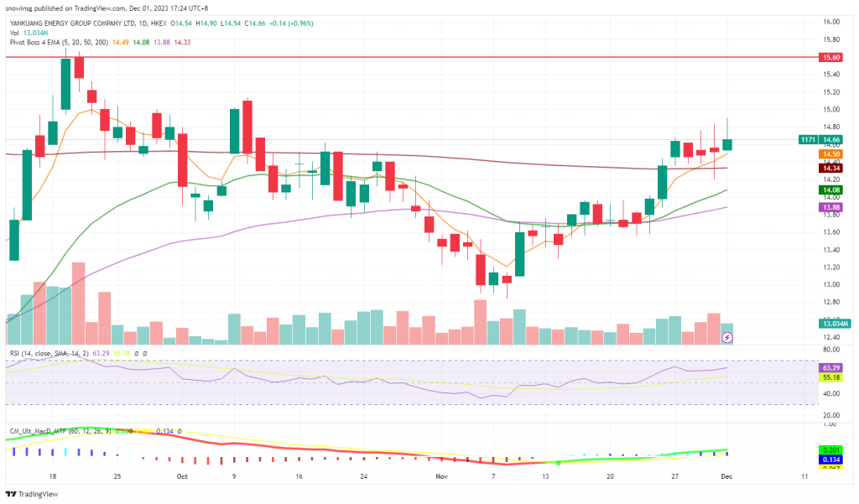Click the orange 14.49 EMA value in the legend
This screenshot has width=859, height=504.
click(121, 42)
